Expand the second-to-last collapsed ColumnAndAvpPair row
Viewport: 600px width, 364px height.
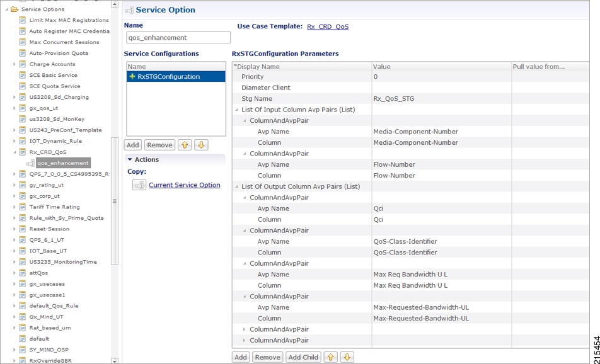click(x=245, y=329)
